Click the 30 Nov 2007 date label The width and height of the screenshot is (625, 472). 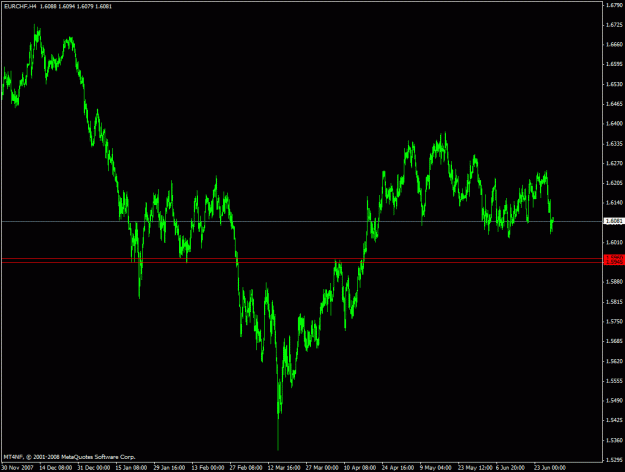tap(17, 468)
